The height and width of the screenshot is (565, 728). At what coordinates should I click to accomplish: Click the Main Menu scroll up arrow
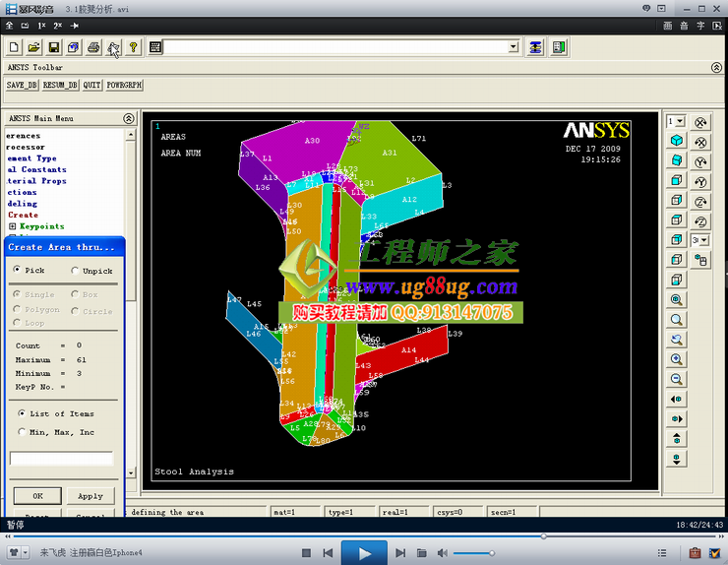coord(131,135)
